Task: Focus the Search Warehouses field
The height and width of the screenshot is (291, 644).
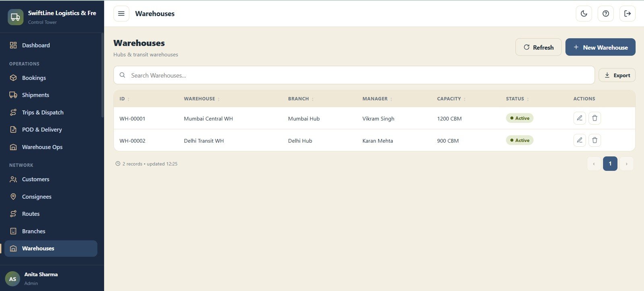Action: coord(354,75)
